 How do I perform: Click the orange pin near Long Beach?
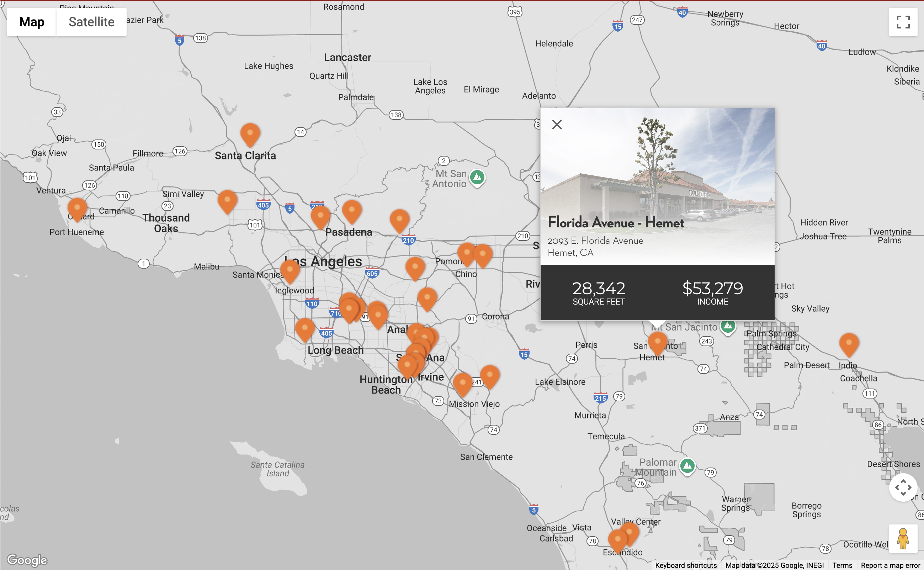point(305,329)
